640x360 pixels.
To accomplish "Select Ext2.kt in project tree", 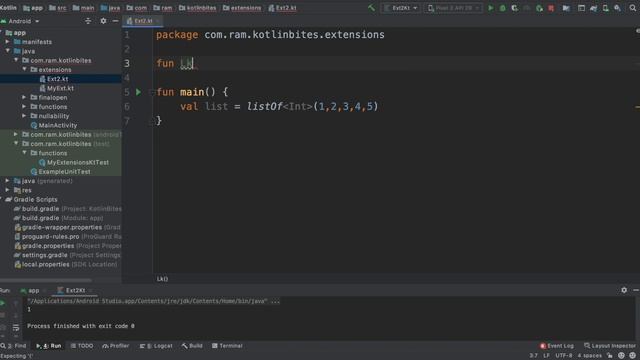I will point(58,79).
